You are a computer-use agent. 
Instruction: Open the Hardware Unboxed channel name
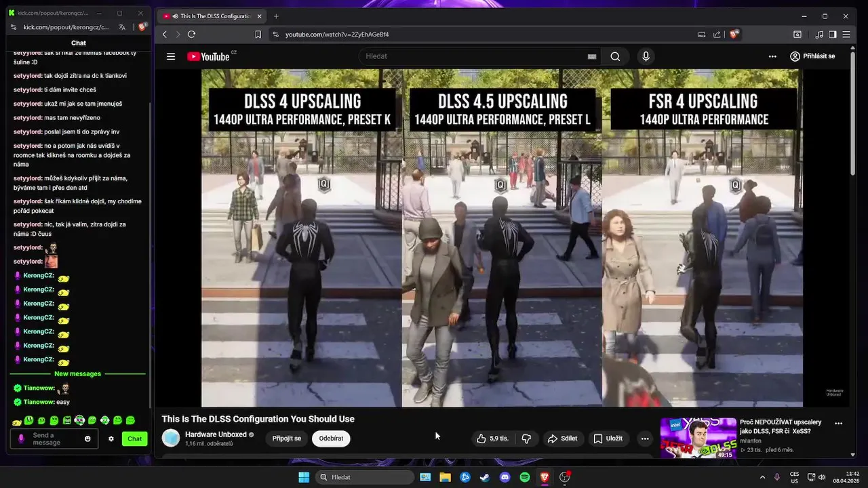tap(216, 434)
